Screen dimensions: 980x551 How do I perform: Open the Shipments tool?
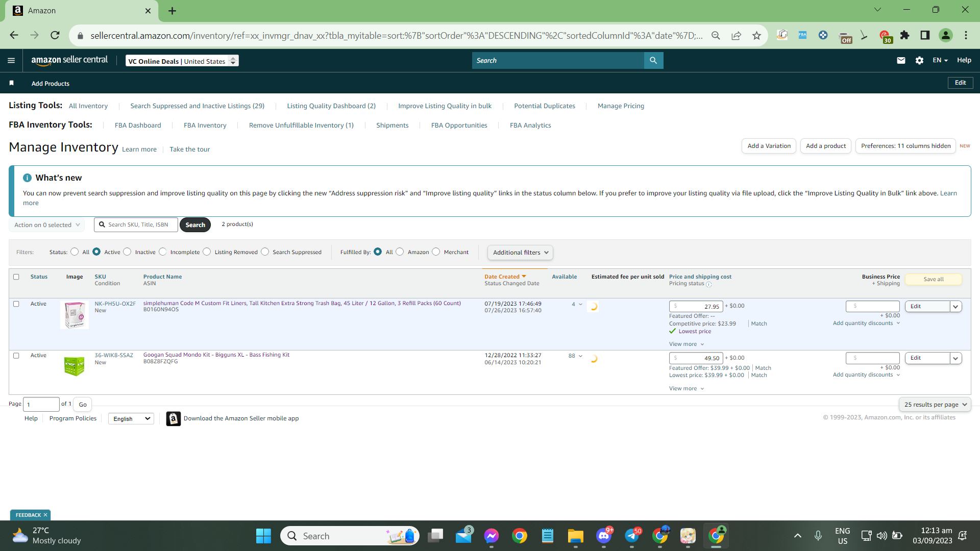pyautogui.click(x=392, y=126)
